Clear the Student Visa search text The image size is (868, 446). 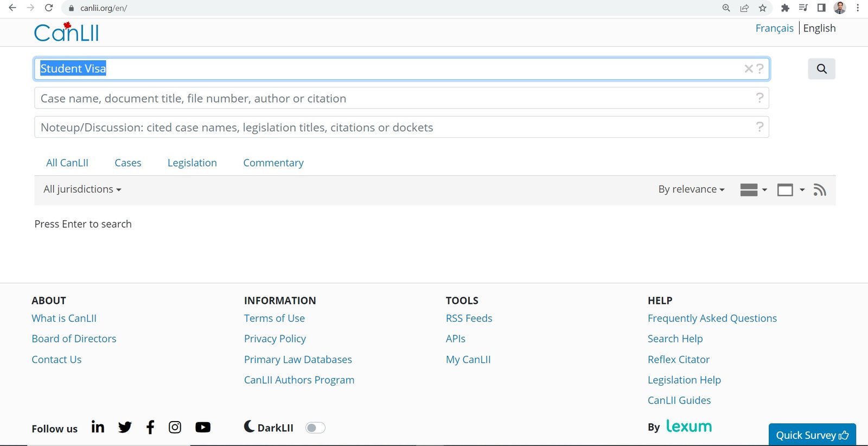pos(749,68)
